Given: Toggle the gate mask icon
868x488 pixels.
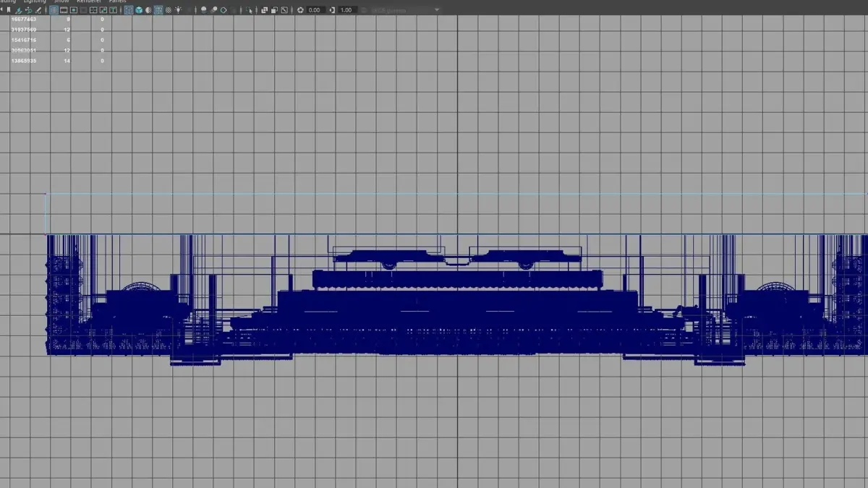Looking at the screenshot, I should point(83,10).
